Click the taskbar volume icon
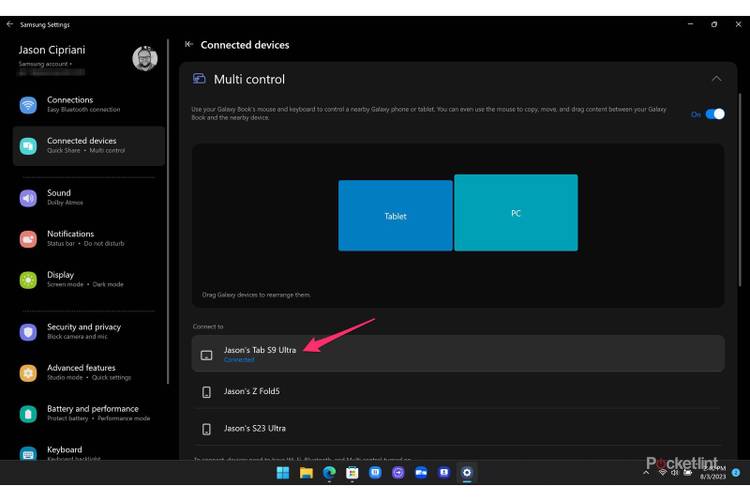This screenshot has width=750, height=500. [x=674, y=472]
